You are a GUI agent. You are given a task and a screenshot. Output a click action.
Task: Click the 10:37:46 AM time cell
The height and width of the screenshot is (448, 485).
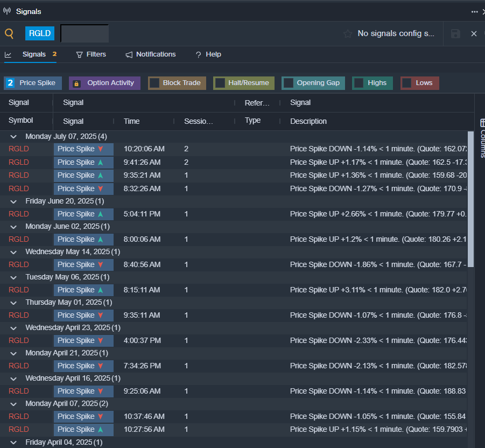(144, 416)
